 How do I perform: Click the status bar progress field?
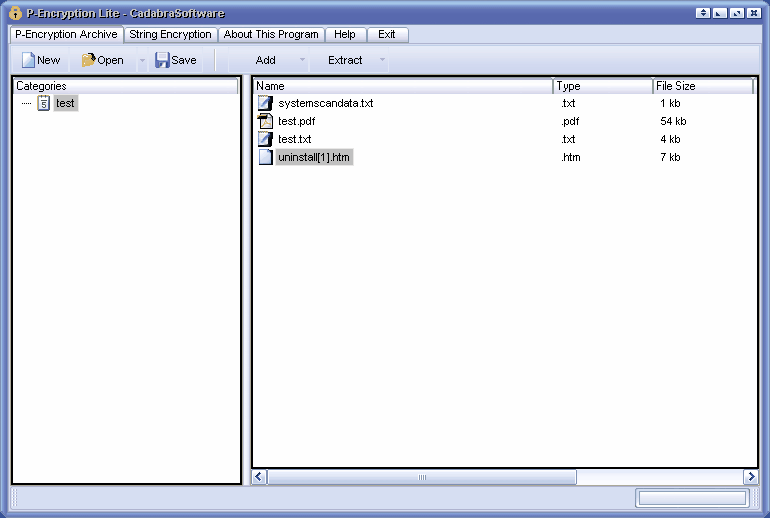tap(692, 498)
